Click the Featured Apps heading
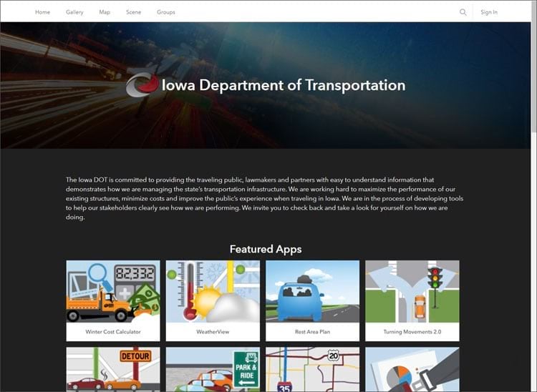The image size is (537, 392). (266, 249)
